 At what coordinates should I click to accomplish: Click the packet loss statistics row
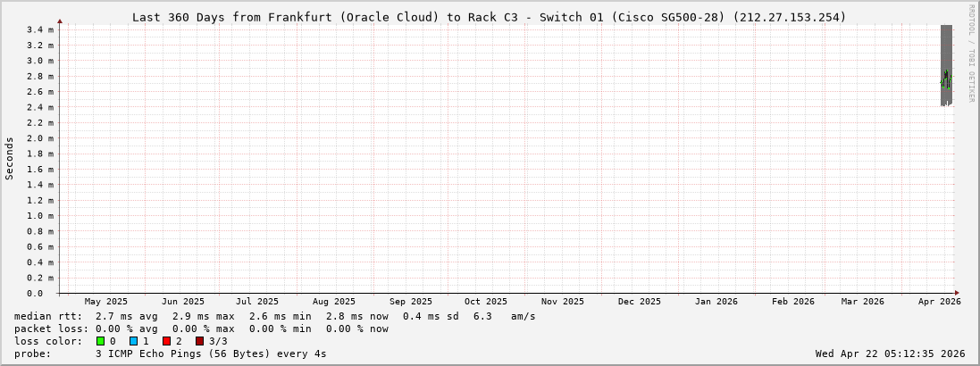coord(201,329)
